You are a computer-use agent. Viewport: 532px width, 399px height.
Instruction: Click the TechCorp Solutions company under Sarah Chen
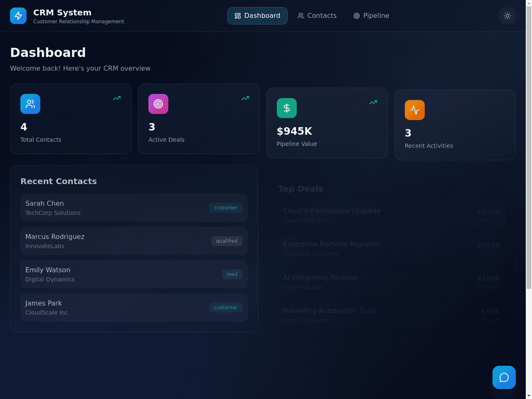53,213
